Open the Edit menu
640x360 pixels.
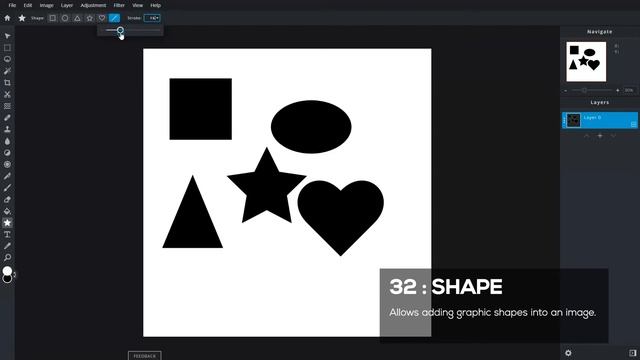point(28,5)
